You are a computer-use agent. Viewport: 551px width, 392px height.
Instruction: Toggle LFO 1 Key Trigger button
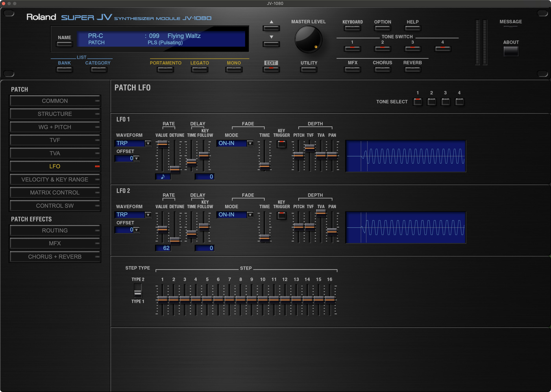281,144
